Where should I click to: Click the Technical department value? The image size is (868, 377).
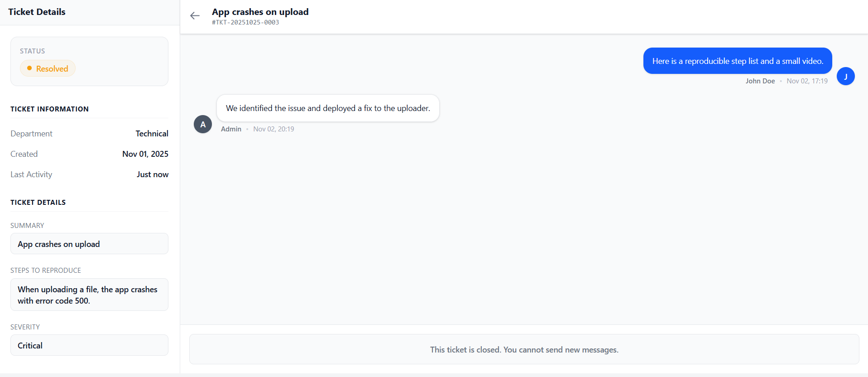(x=152, y=134)
